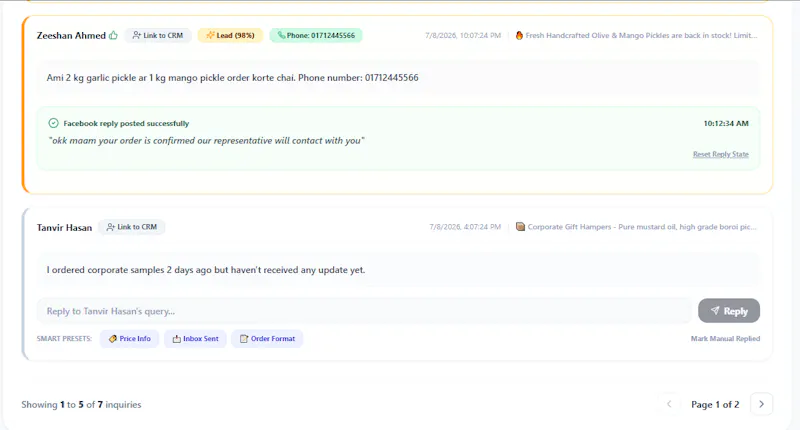
Task: Click the 10:12:34 AM reply time
Action: 726,123
